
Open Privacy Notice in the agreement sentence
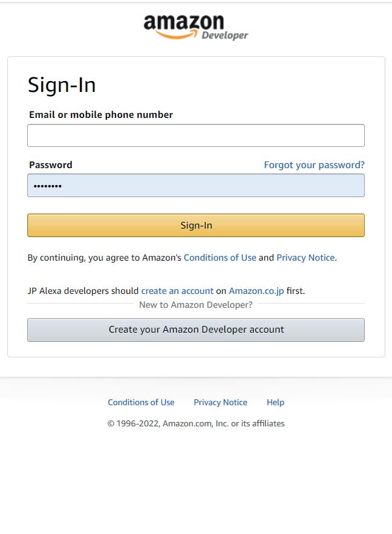[x=305, y=258]
